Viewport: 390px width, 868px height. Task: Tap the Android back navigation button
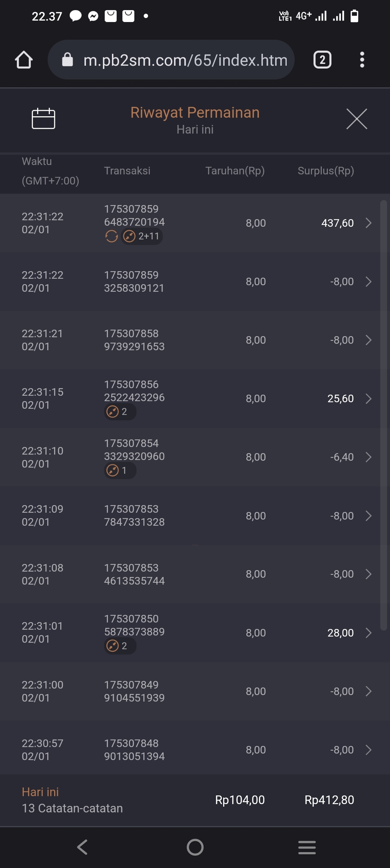83,847
